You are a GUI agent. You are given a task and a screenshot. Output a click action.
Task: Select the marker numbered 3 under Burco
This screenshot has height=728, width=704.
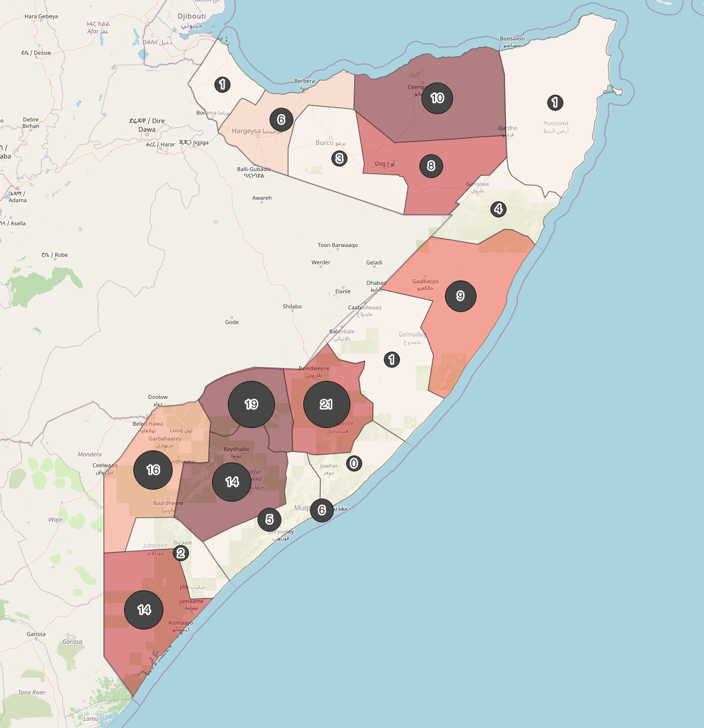click(x=339, y=158)
